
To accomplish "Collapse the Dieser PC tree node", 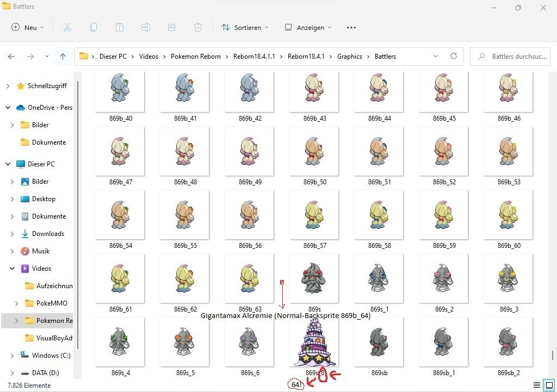I will coord(8,164).
